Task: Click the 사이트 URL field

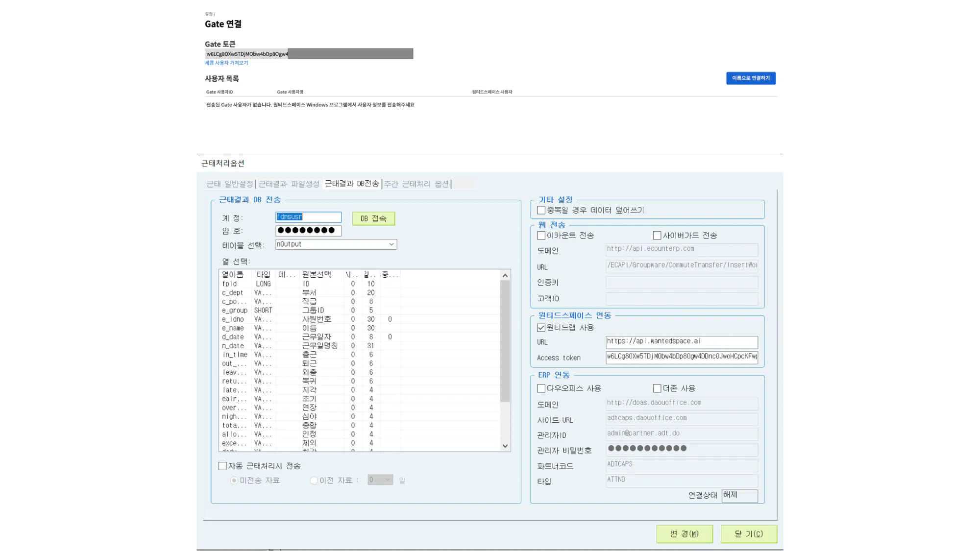Action: pos(682,419)
